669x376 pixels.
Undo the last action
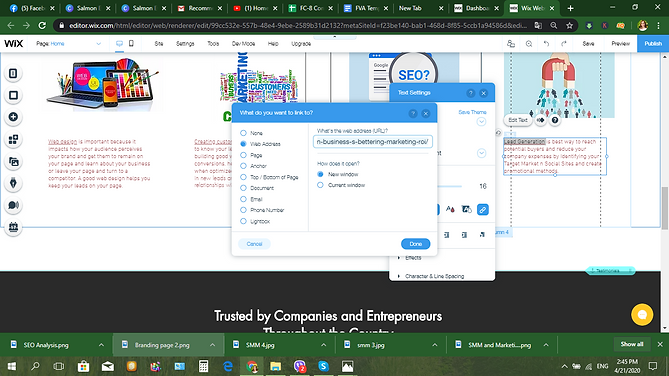(546, 44)
